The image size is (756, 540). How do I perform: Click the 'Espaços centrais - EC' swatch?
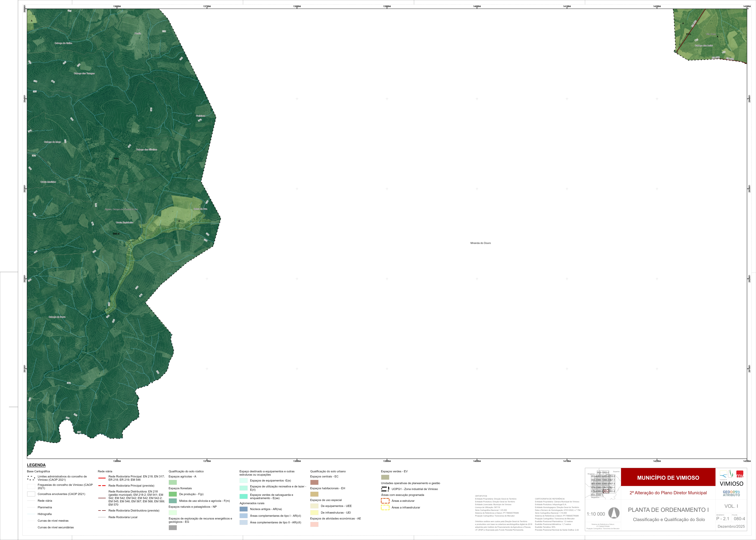[x=314, y=482]
